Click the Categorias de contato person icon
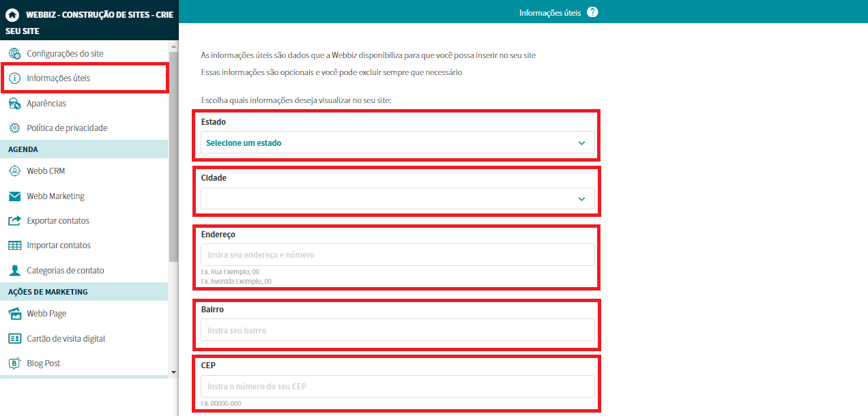 pos(14,271)
